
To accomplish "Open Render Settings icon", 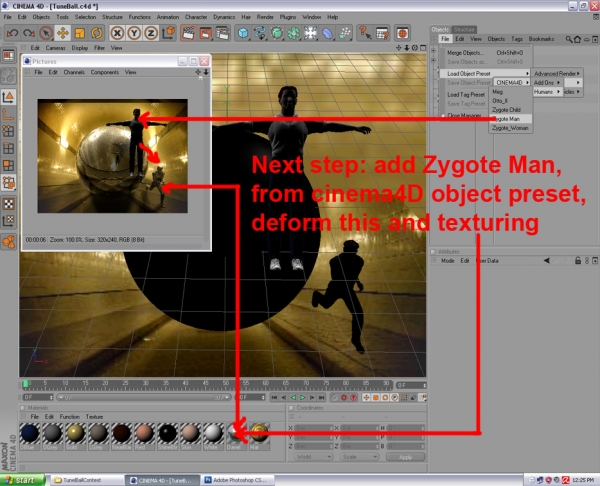I will [222, 33].
